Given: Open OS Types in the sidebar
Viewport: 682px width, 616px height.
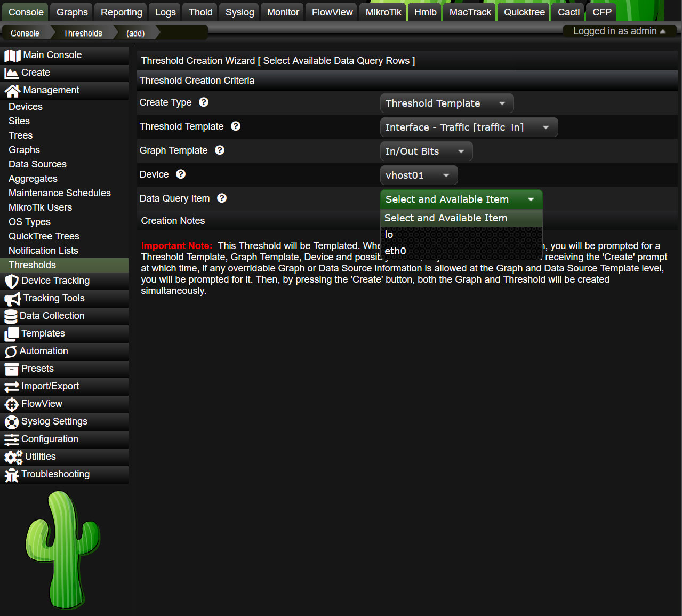Looking at the screenshot, I should [x=29, y=222].
